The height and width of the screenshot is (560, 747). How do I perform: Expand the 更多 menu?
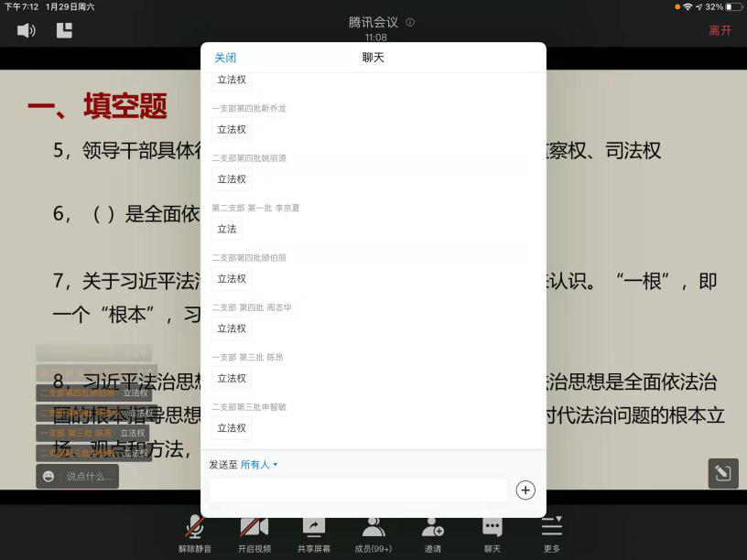[x=551, y=533]
